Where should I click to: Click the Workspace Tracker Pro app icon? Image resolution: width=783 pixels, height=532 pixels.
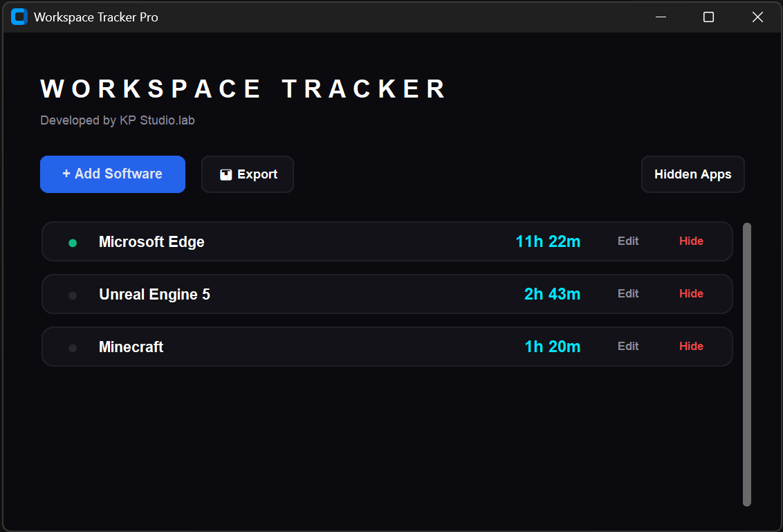pos(19,17)
